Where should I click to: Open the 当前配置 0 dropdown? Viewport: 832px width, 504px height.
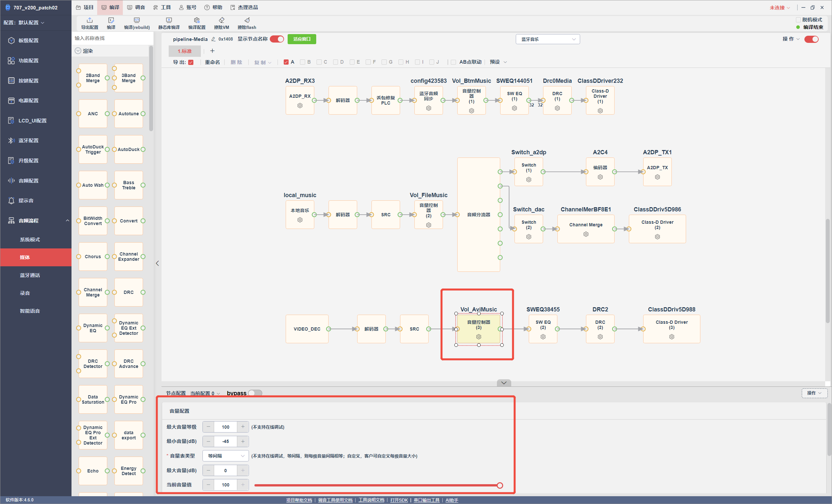(205, 393)
